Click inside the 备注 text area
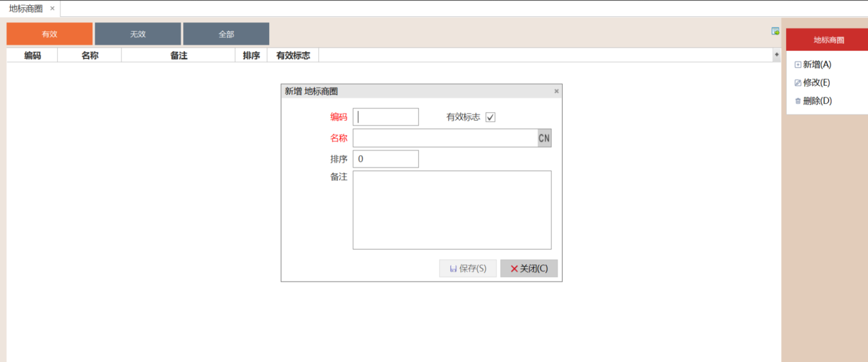This screenshot has height=362, width=868. click(452, 210)
